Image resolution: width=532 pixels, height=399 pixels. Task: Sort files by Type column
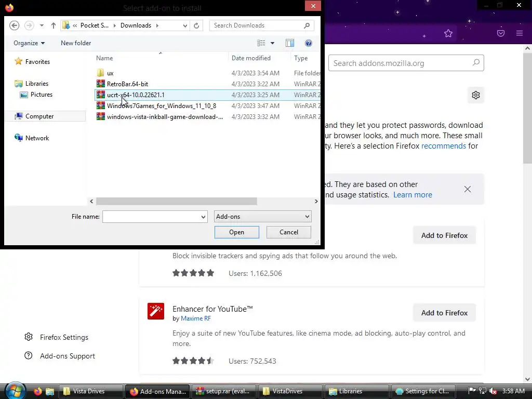pos(301,58)
